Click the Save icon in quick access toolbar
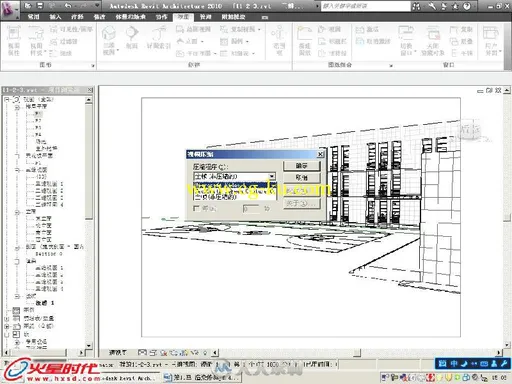This screenshot has height=384, width=512. click(40, 6)
